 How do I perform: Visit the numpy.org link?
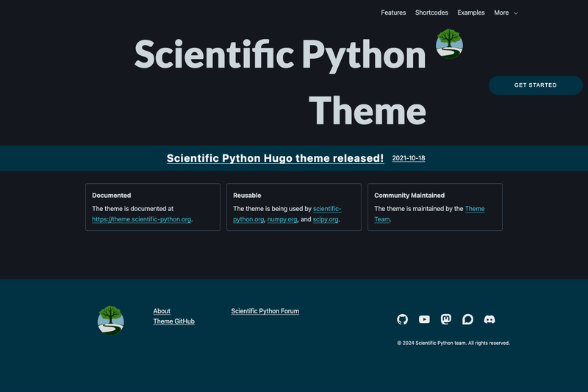click(x=282, y=219)
